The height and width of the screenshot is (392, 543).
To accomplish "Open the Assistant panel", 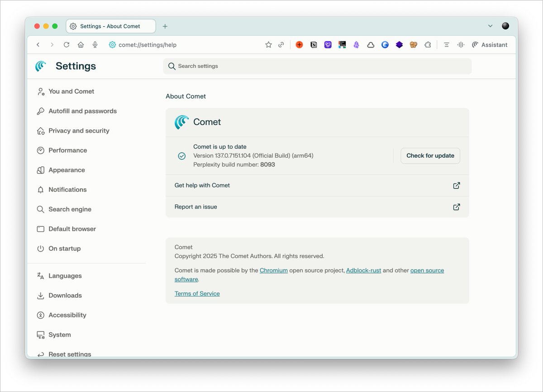I will [x=490, y=45].
